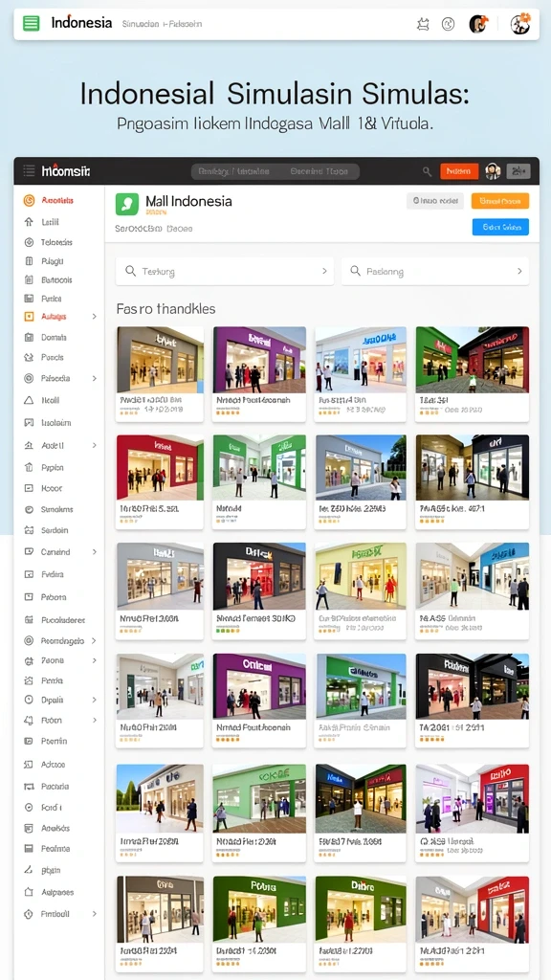Click the orange button in the dark app bar
This screenshot has height=980, width=551.
[459, 171]
